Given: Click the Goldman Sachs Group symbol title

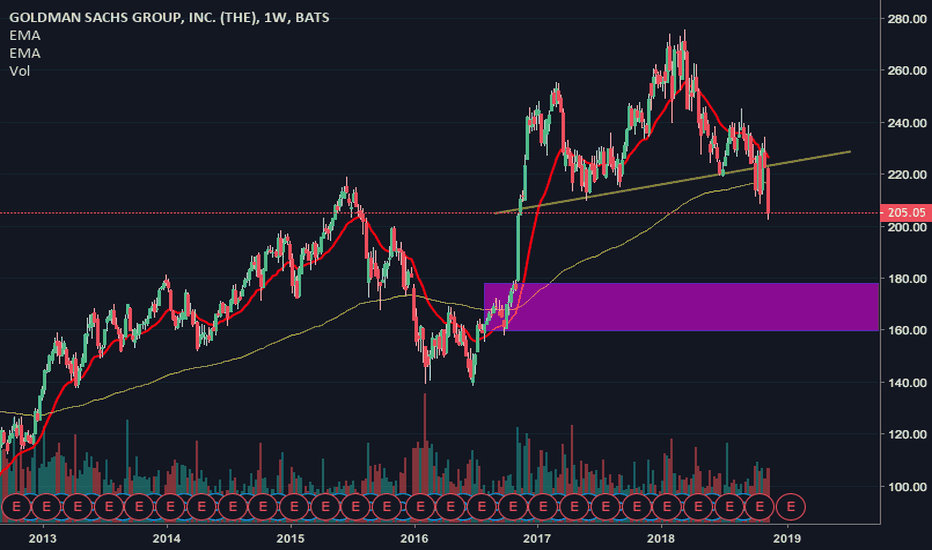Looking at the screenshot, I should tap(169, 17).
